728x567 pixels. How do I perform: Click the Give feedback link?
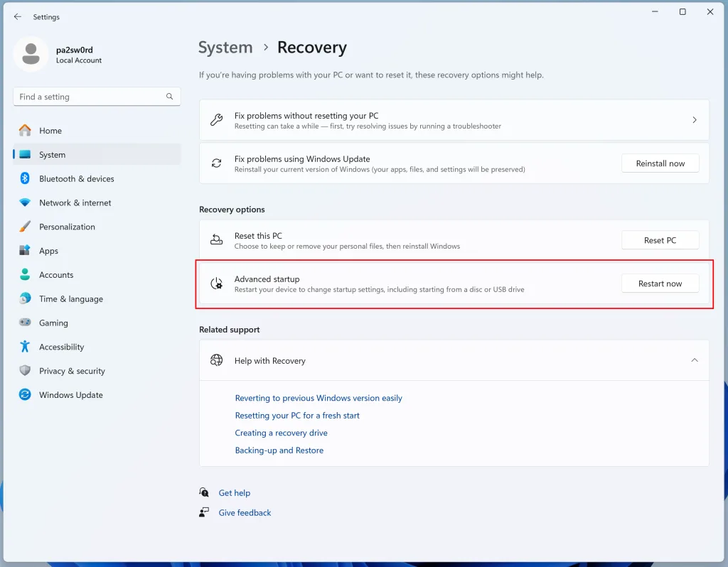pyautogui.click(x=245, y=513)
